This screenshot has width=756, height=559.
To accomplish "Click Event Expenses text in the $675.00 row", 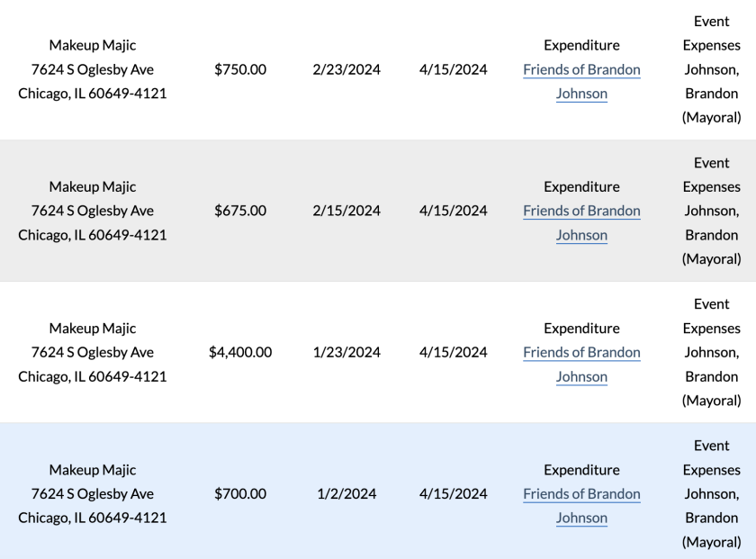I will click(x=711, y=175).
